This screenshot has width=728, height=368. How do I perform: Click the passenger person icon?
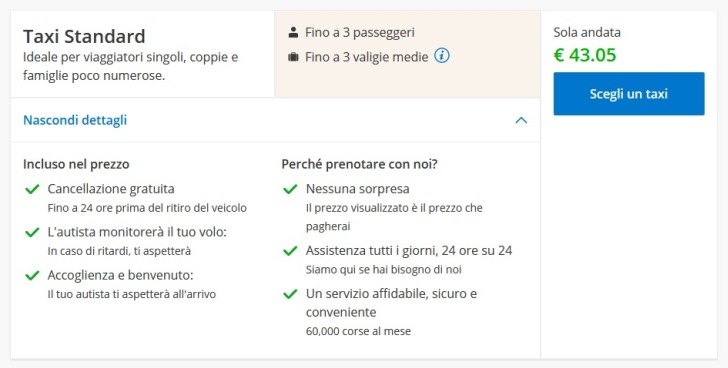click(293, 32)
